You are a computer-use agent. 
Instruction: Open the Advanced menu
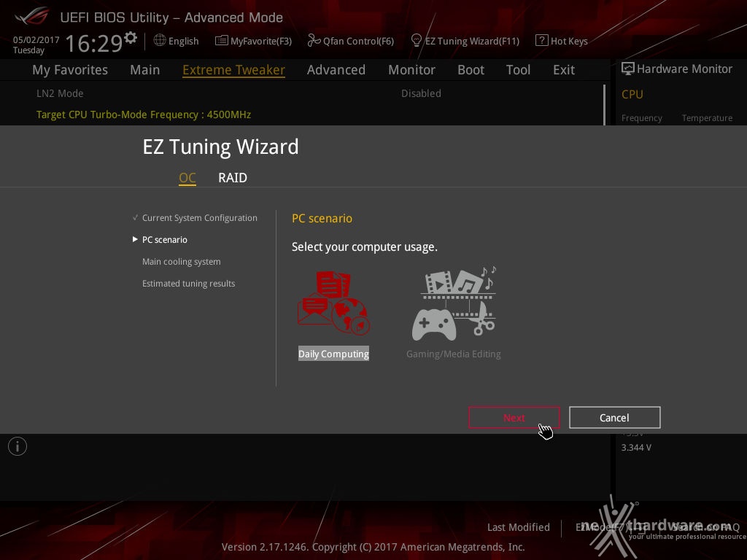tap(336, 70)
